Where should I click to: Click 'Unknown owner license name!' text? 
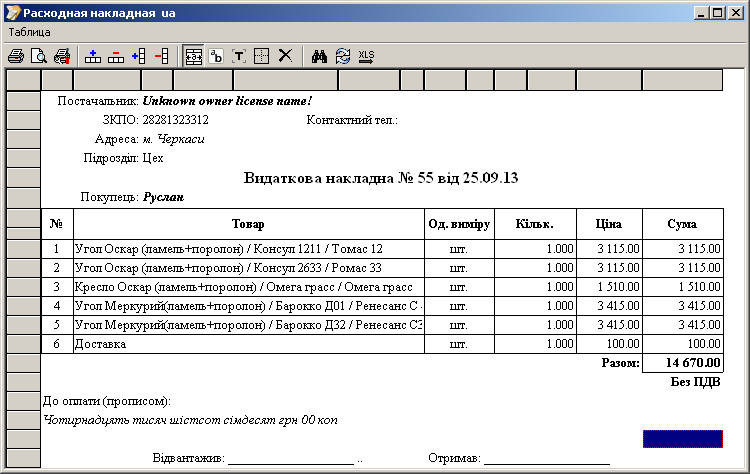tap(227, 101)
